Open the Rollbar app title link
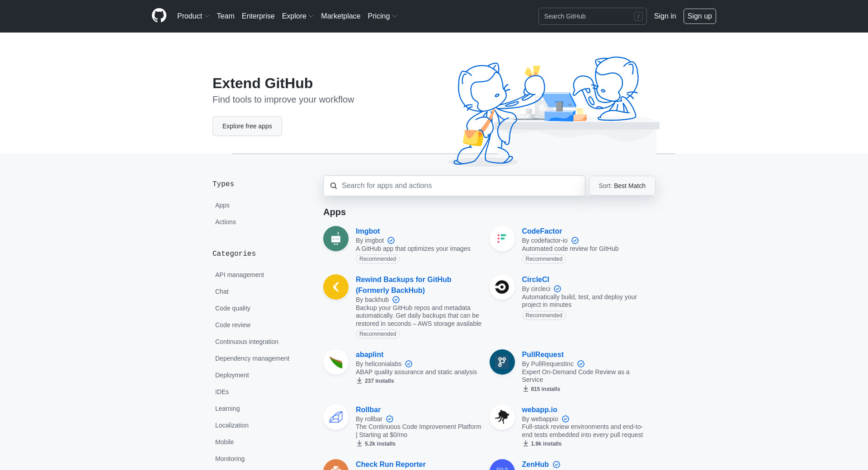 pos(368,409)
